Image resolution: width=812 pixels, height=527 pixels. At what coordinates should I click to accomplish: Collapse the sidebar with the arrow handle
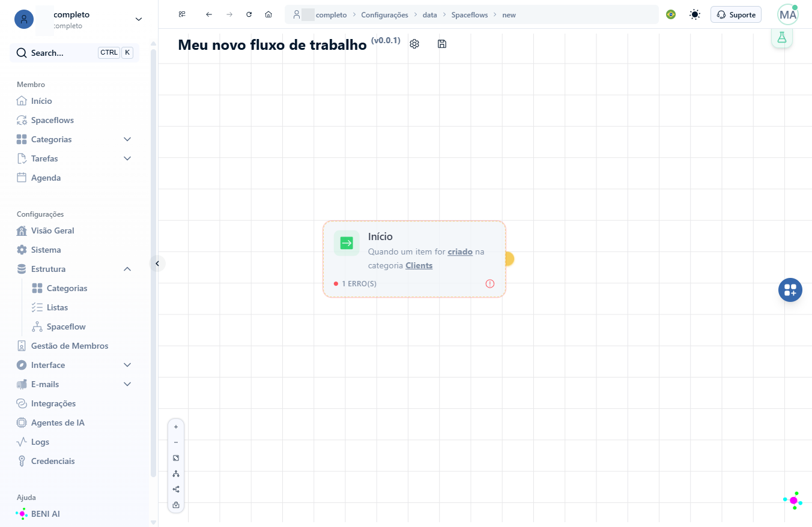tap(157, 263)
